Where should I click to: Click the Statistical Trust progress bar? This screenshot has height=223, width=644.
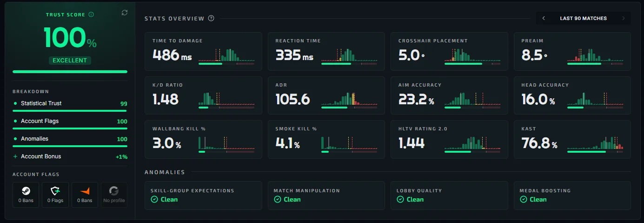70,111
